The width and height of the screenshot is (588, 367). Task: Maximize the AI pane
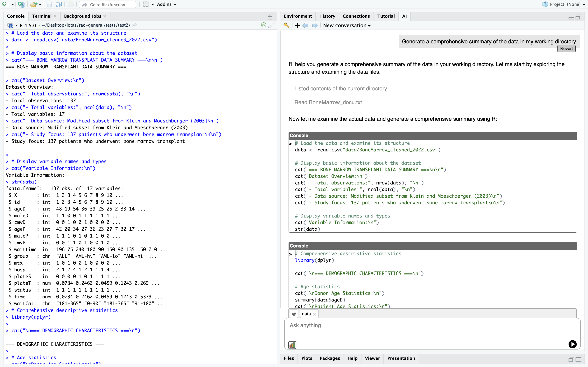coord(578,17)
